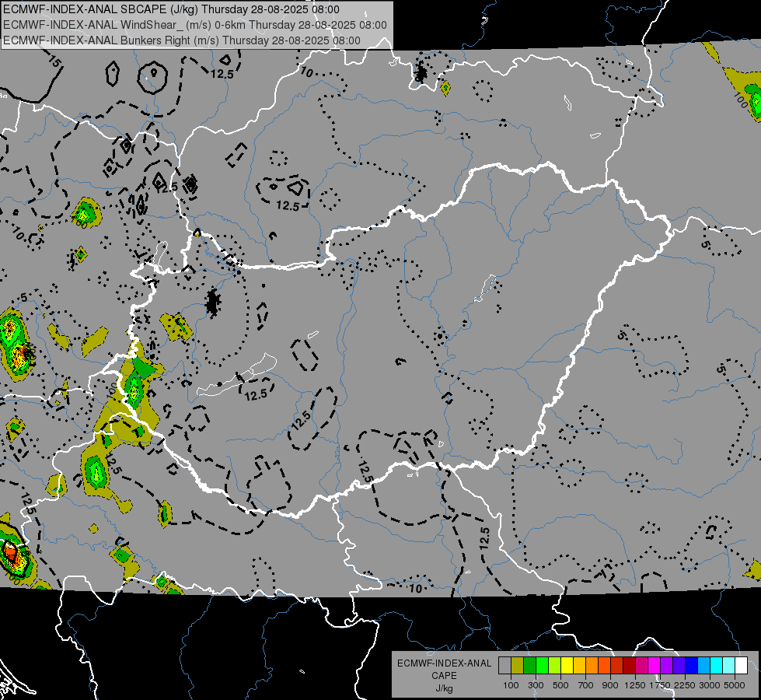
Task: Click the J/kg unit label in legend
Action: pyautogui.click(x=444, y=688)
